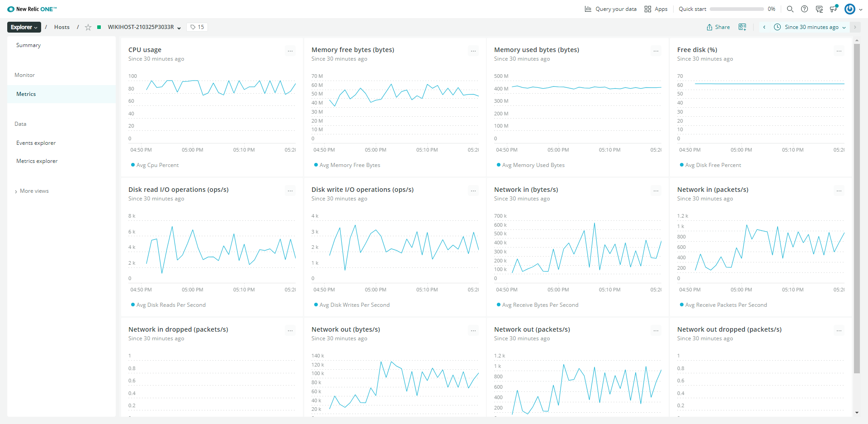Click the Network in (bytes/s) chart title
The width and height of the screenshot is (868, 424).
coord(526,190)
